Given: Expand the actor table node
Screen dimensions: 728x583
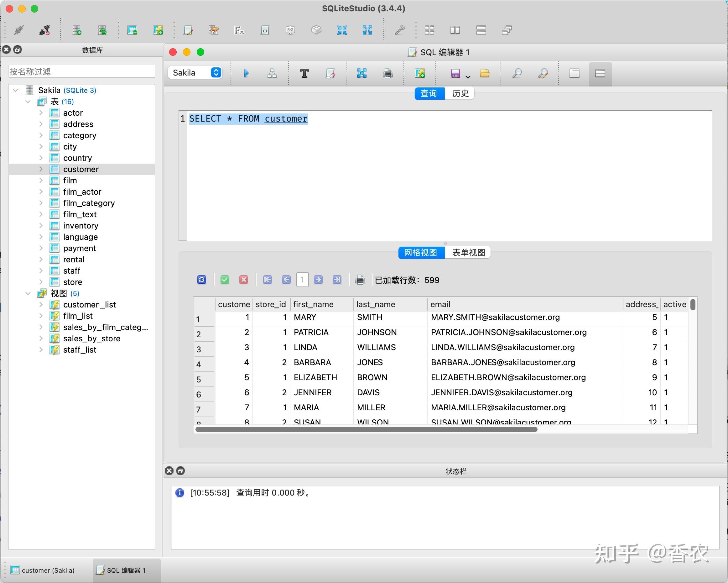Looking at the screenshot, I should [x=41, y=113].
